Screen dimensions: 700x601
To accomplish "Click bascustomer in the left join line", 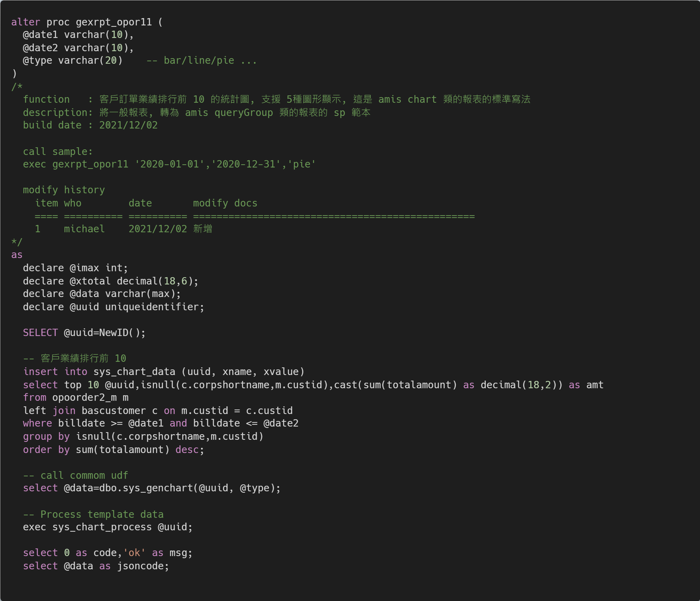I will pyautogui.click(x=114, y=411).
